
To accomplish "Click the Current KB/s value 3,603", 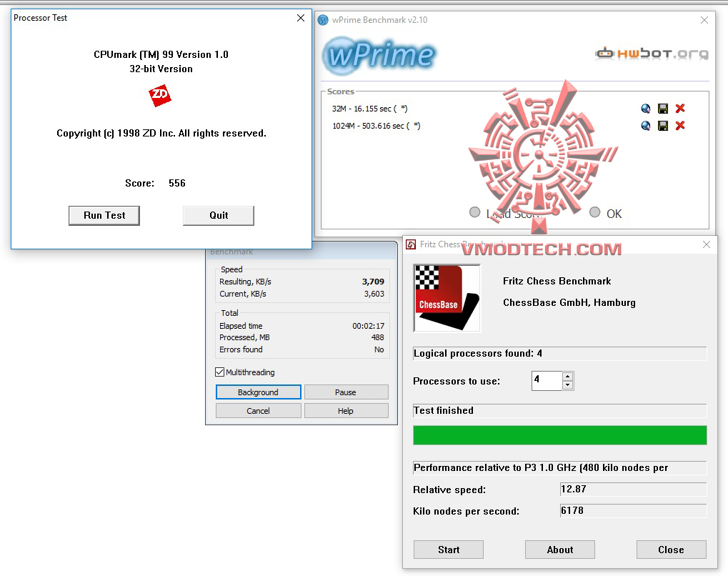I will coord(374,294).
